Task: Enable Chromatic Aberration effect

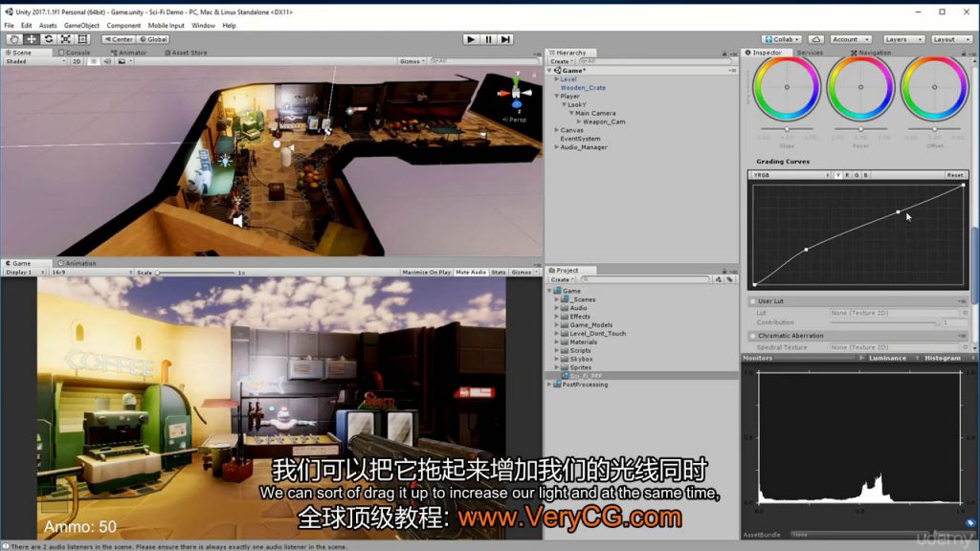Action: click(x=752, y=336)
